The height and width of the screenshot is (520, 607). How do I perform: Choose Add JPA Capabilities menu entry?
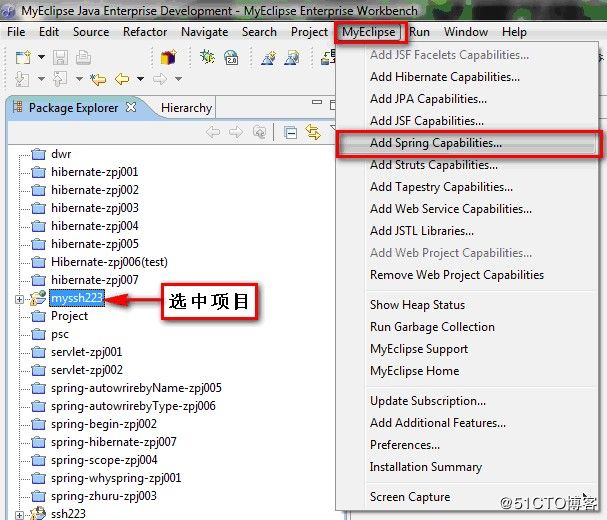pos(467,99)
